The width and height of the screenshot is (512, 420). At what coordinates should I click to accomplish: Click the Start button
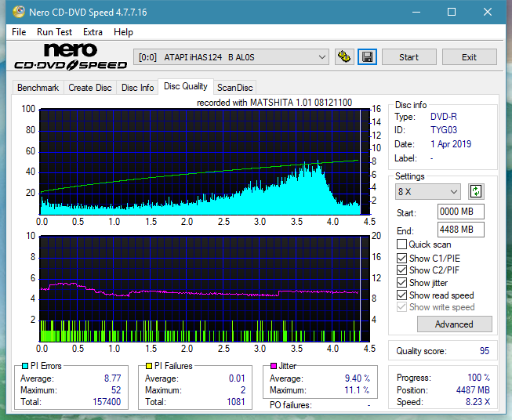coord(409,57)
